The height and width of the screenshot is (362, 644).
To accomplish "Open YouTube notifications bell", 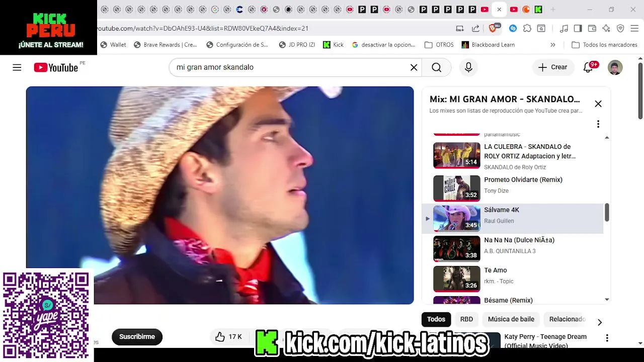I will coord(588,67).
